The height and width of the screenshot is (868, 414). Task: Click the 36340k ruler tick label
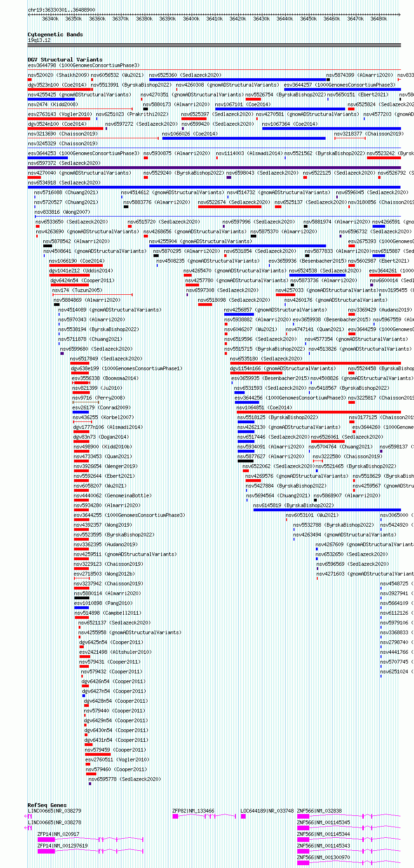50,19
